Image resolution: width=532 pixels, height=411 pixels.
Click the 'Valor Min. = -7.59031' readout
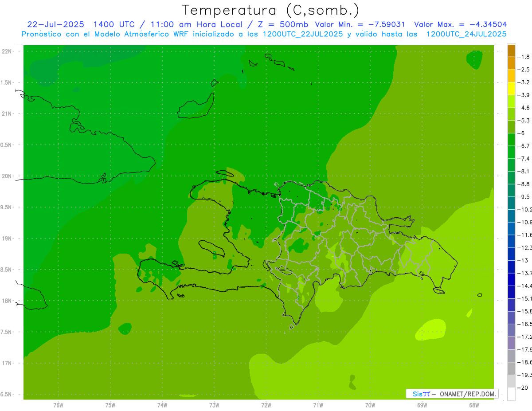(360, 24)
